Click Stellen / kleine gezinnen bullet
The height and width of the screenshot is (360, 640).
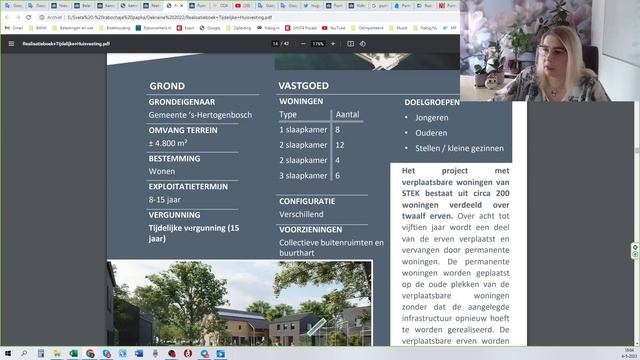459,149
